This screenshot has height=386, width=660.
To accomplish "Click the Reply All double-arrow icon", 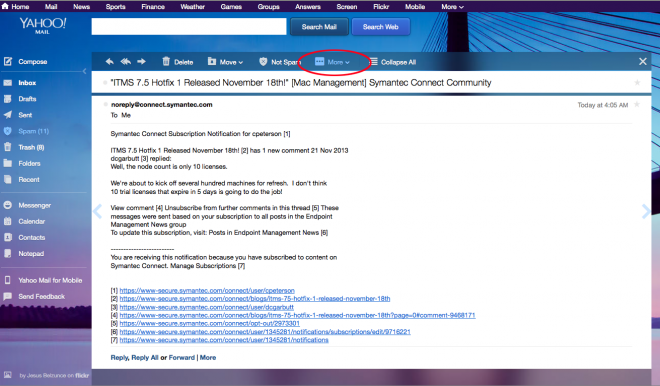I will tap(125, 62).
